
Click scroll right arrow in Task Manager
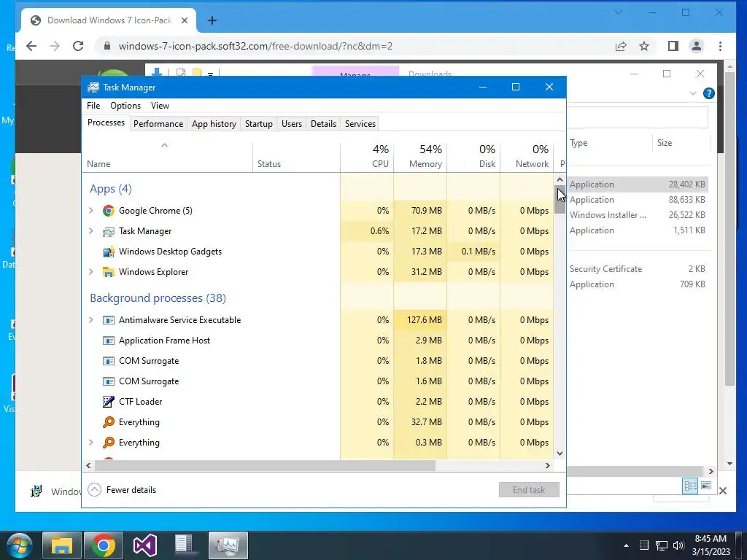point(548,465)
